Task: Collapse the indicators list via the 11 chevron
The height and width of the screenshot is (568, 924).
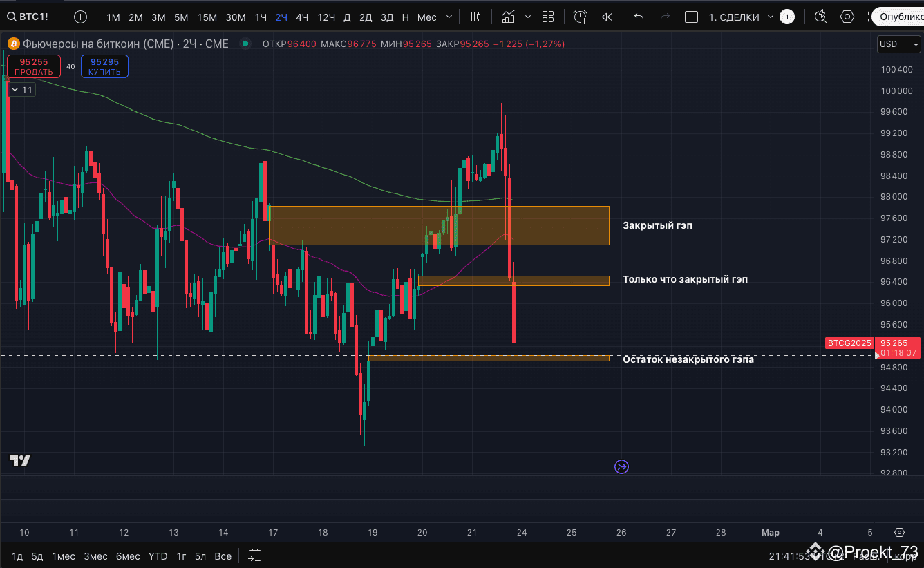Action: click(15, 89)
